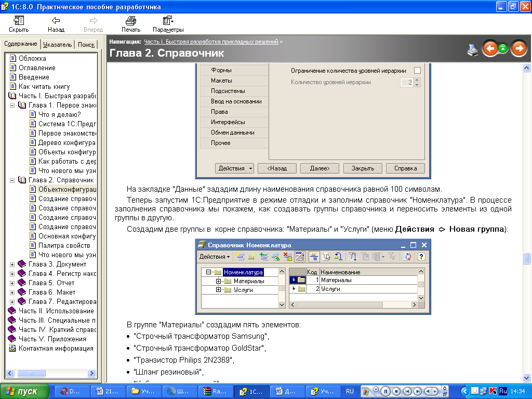Go back with the Назад toolbar button
The height and width of the screenshot is (399, 532).
(56, 21)
